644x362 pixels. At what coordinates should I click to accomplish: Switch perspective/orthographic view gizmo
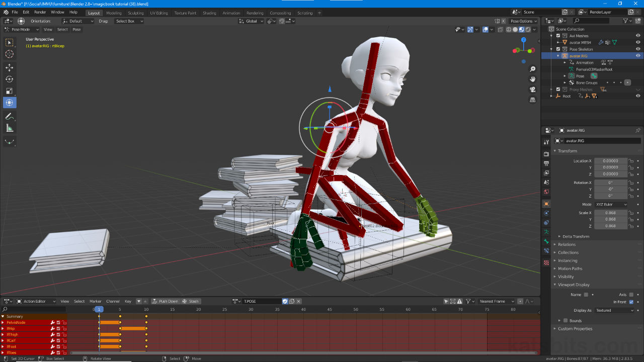tap(533, 100)
